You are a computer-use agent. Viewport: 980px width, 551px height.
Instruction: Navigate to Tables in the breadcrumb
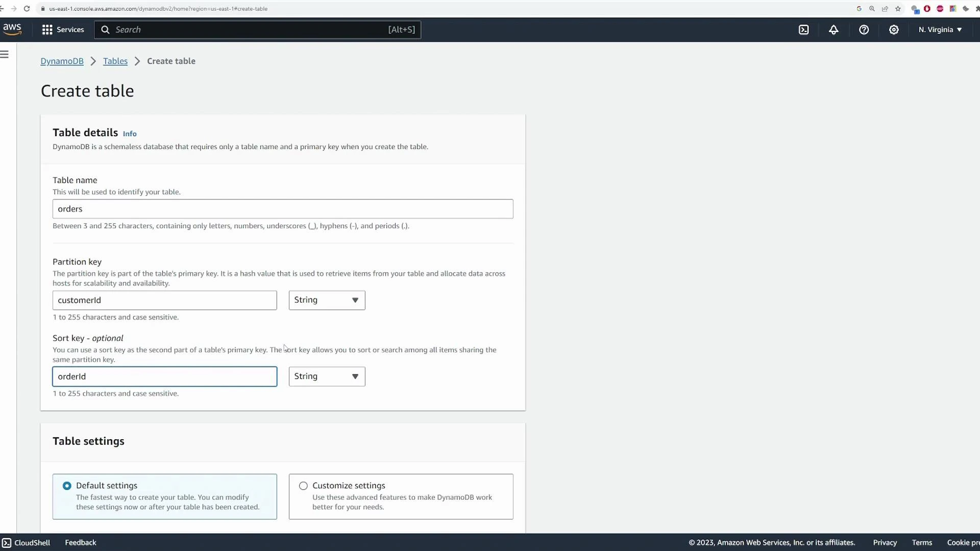[115, 61]
